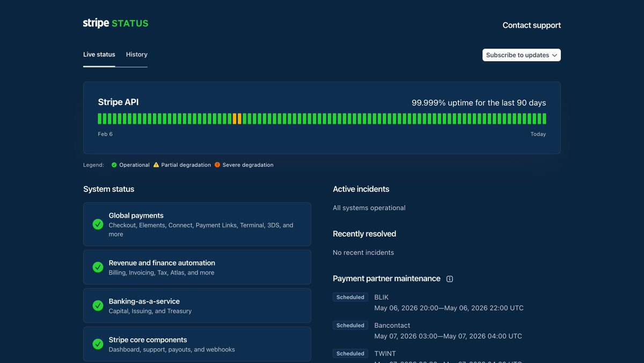
Task: Click the All systems operational text
Action: 369,208
